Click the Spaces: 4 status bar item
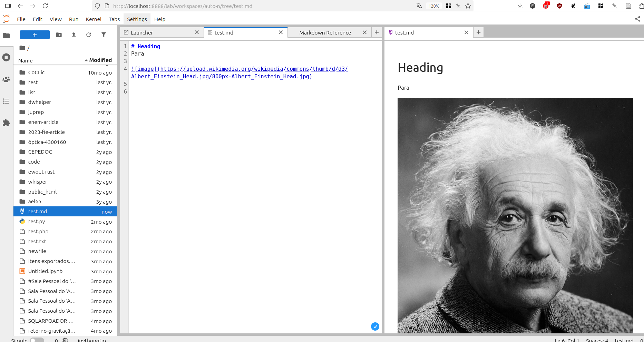The width and height of the screenshot is (644, 342). (x=597, y=340)
